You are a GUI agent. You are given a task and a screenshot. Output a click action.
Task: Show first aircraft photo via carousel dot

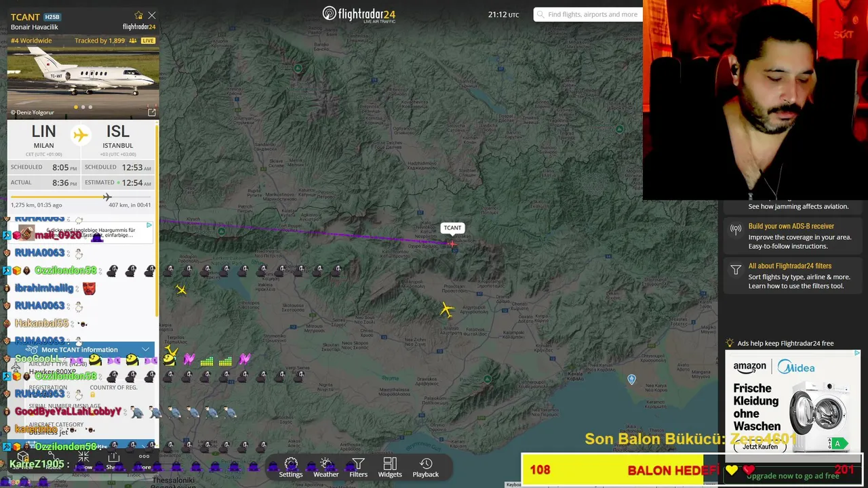[76, 107]
